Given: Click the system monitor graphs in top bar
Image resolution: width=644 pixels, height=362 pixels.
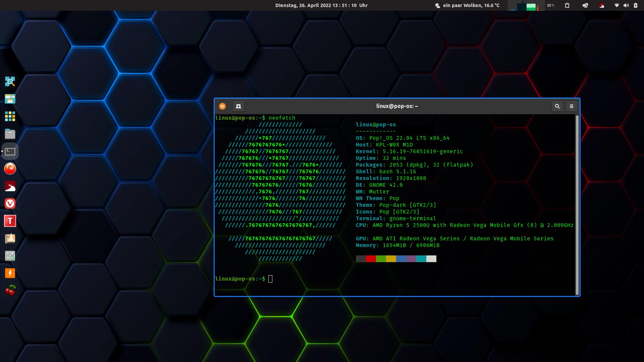Looking at the screenshot, I should tap(526, 5).
